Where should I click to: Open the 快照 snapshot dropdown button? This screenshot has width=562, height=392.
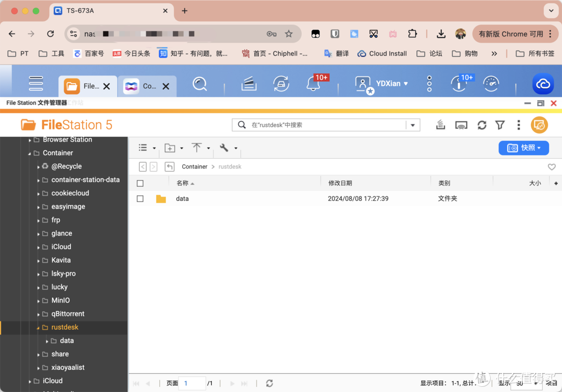pyautogui.click(x=523, y=148)
